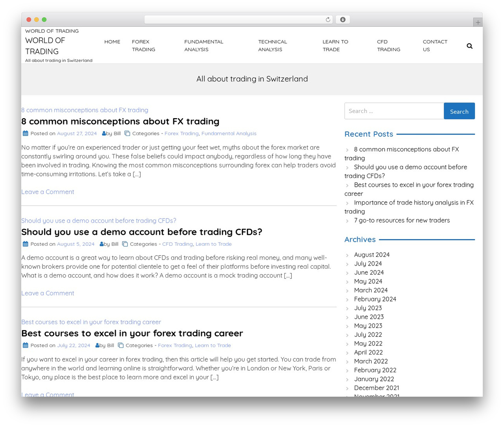Click author icon on 8 common misconceptions post
Image resolution: width=504 pixels, height=427 pixels.
104,134
